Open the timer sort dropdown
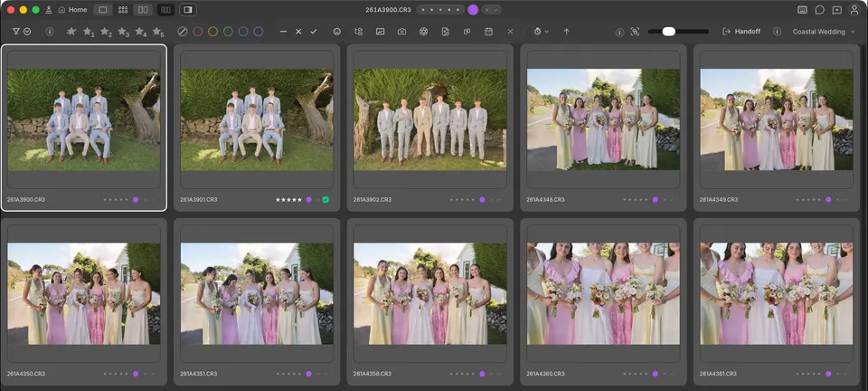Image resolution: width=868 pixels, height=391 pixels. coord(541,32)
